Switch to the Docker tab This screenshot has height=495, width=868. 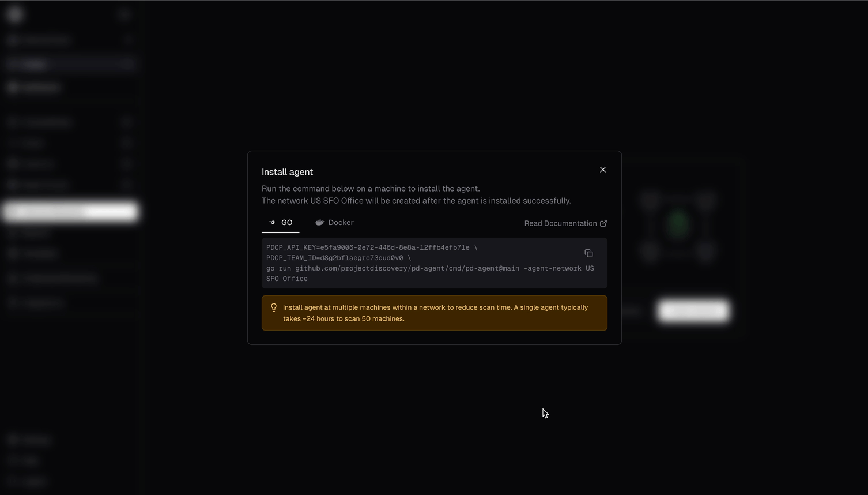(334, 223)
